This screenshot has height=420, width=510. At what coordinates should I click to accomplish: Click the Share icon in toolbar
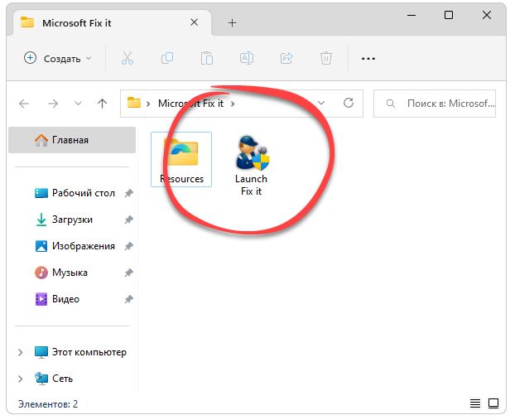pyautogui.click(x=286, y=58)
